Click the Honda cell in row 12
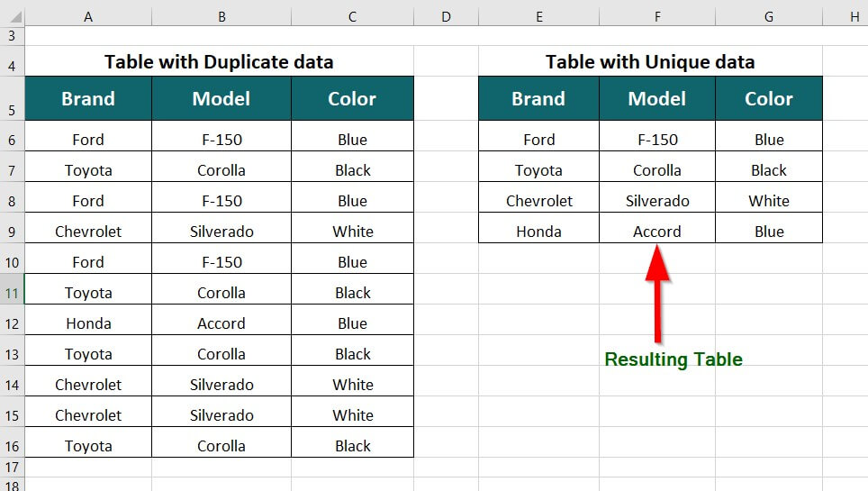868x491 pixels. click(88, 323)
